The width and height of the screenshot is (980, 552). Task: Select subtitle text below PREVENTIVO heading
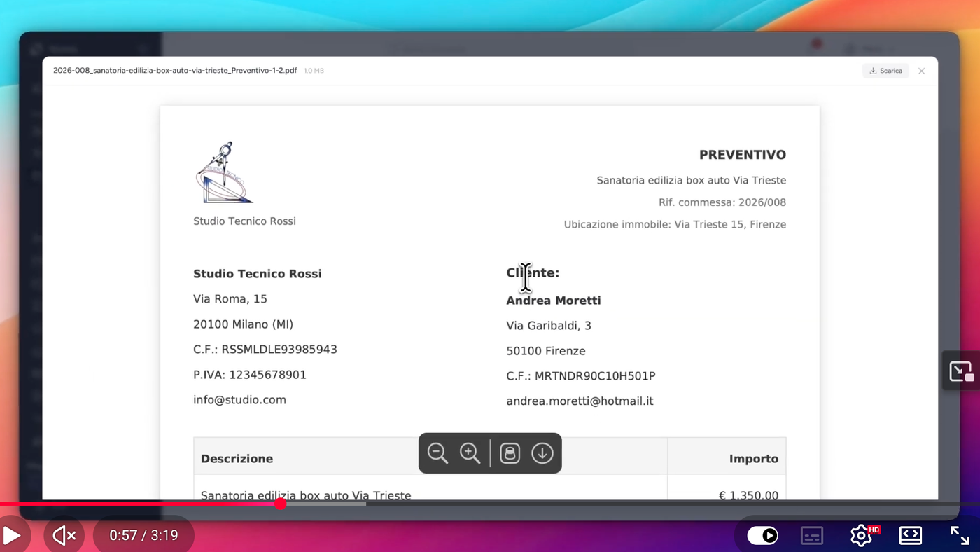click(x=692, y=181)
